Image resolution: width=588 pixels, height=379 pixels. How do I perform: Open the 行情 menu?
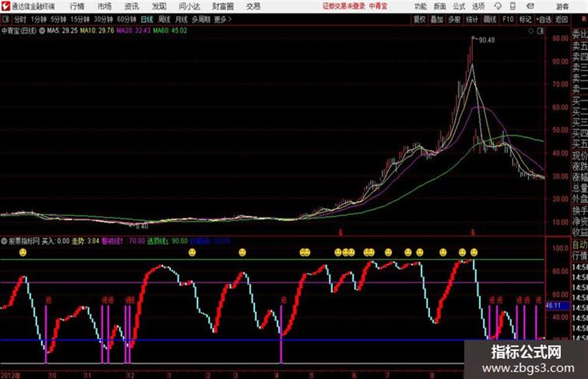point(77,6)
